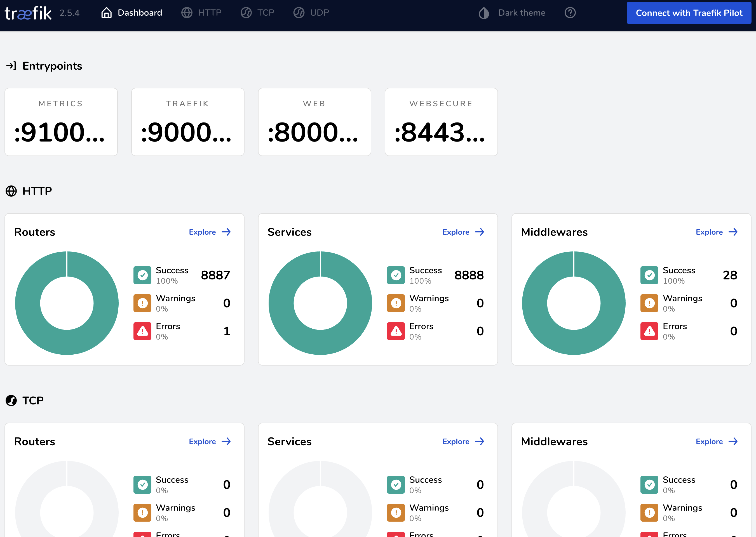
Task: Select the HTTP section in the navigation bar
Action: tap(209, 13)
